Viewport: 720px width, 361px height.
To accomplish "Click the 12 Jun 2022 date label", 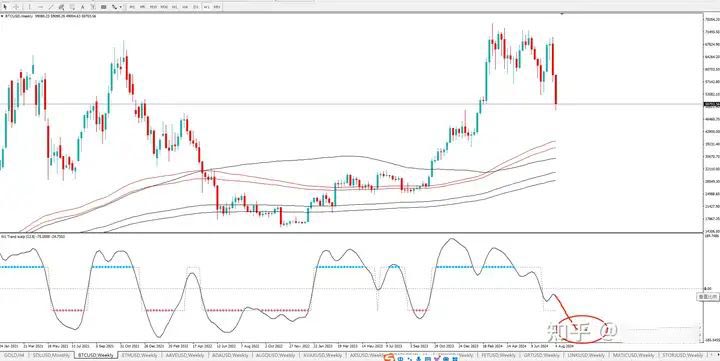I will [x=226, y=345].
